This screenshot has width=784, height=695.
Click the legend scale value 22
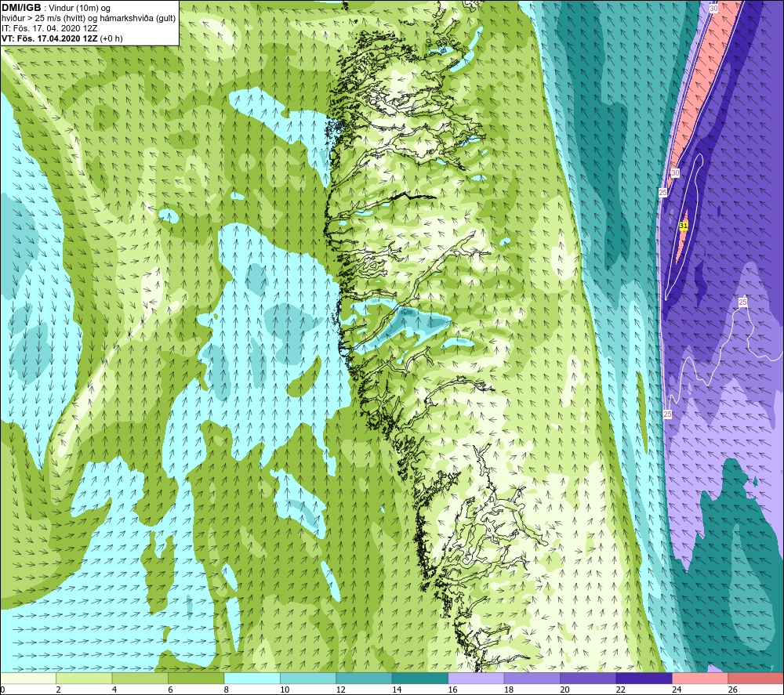620,690
